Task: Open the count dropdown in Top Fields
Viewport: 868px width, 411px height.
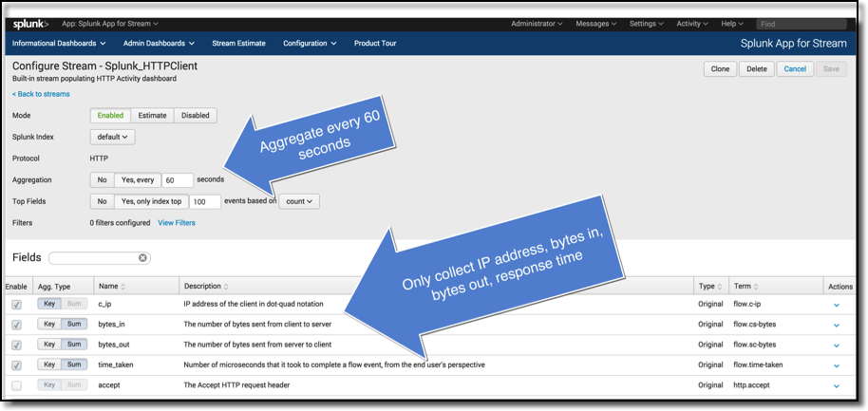Action: click(298, 201)
